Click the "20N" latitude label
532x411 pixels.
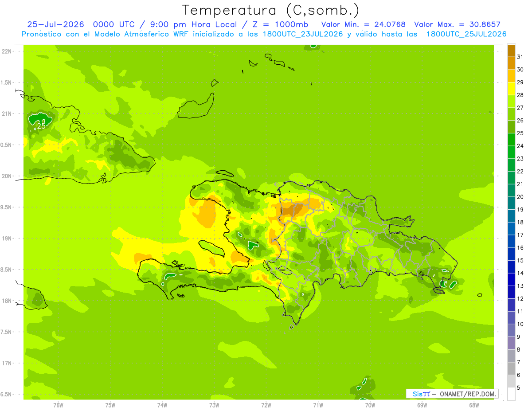pyautogui.click(x=7, y=176)
